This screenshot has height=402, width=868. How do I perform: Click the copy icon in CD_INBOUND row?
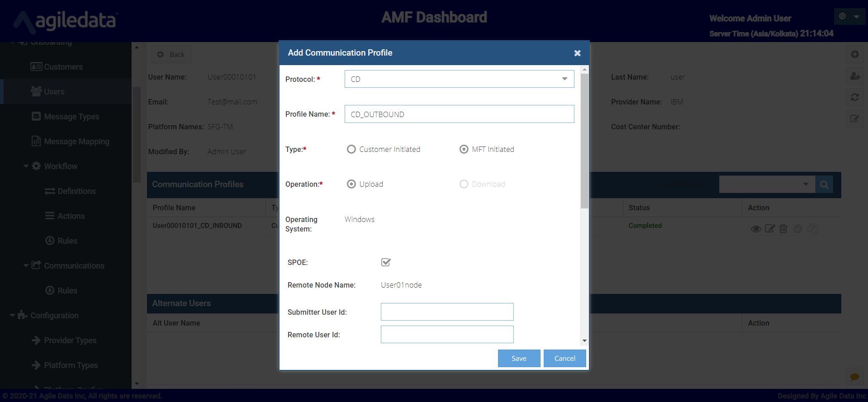pos(812,229)
